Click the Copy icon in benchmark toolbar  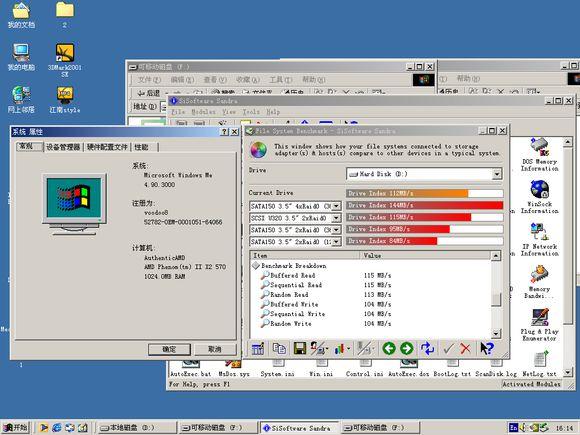(x=279, y=348)
